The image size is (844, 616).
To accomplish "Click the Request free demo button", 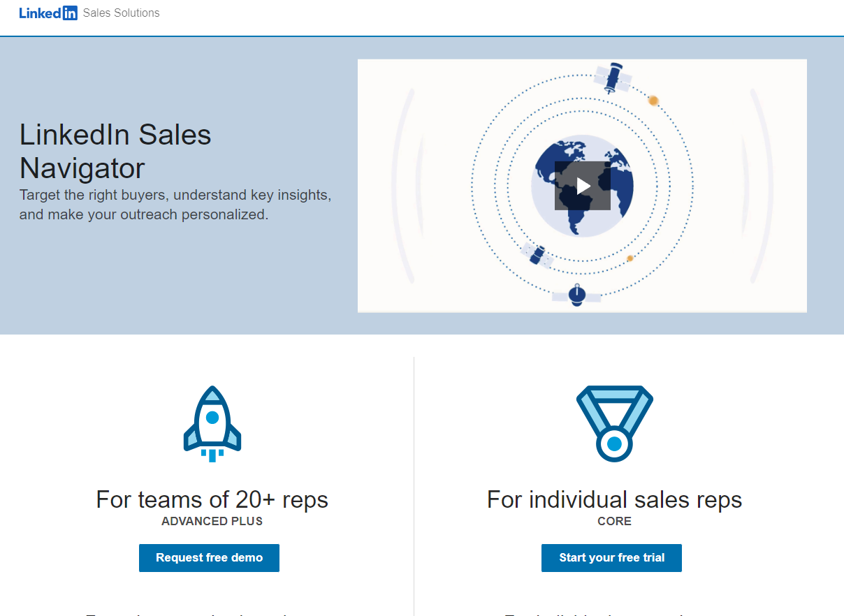I will coord(209,558).
